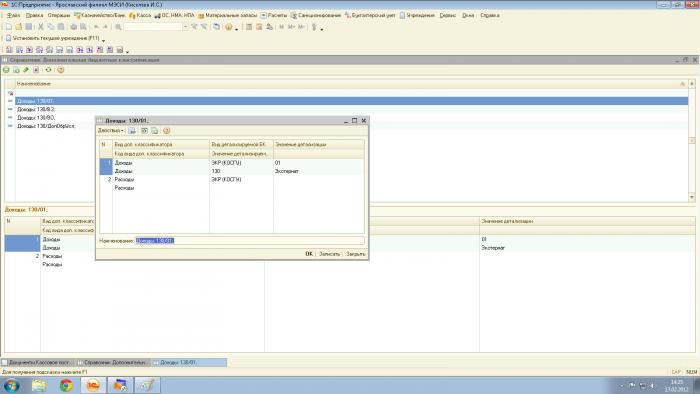
Task: Switch to 'Документы Кассовое пост...' window tab
Action: click(38, 362)
